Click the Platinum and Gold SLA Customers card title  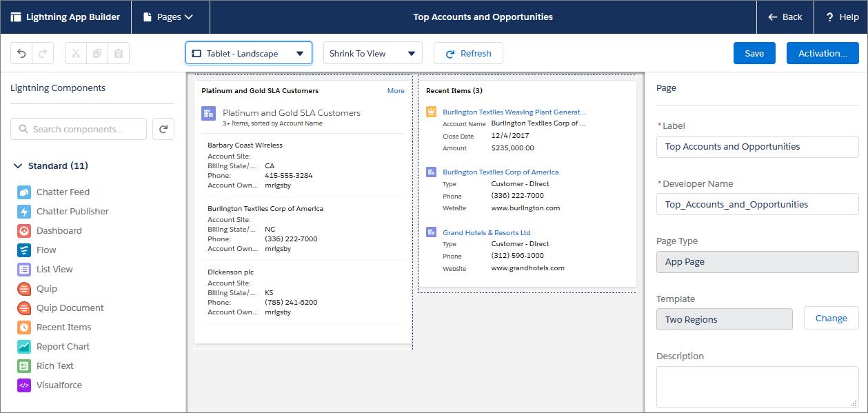pyautogui.click(x=260, y=90)
